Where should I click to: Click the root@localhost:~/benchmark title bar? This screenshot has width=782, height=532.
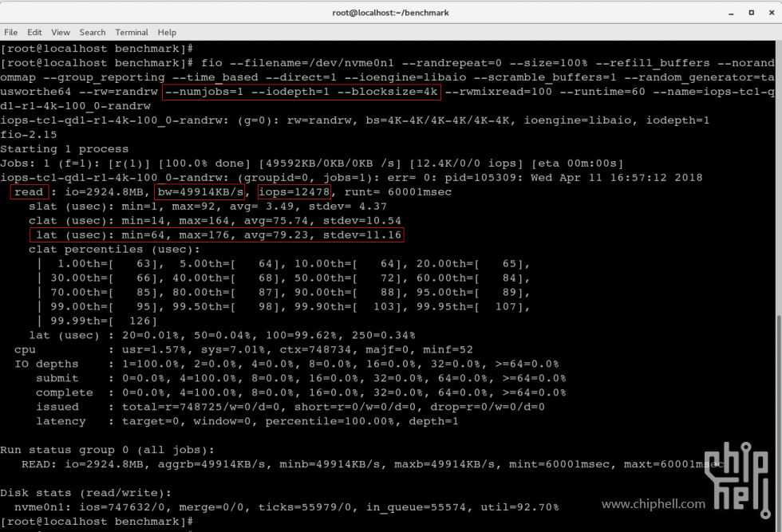click(x=390, y=12)
